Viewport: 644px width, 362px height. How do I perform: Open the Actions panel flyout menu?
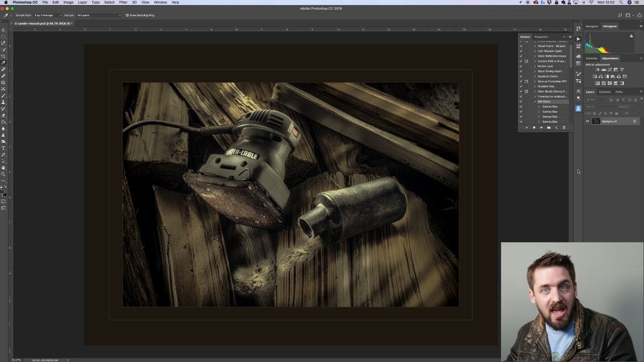(x=570, y=37)
